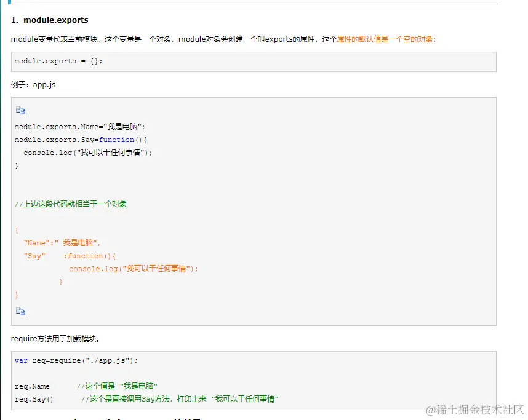Select the line starting with req.Say()
The width and height of the screenshot is (528, 420).
tap(146, 399)
